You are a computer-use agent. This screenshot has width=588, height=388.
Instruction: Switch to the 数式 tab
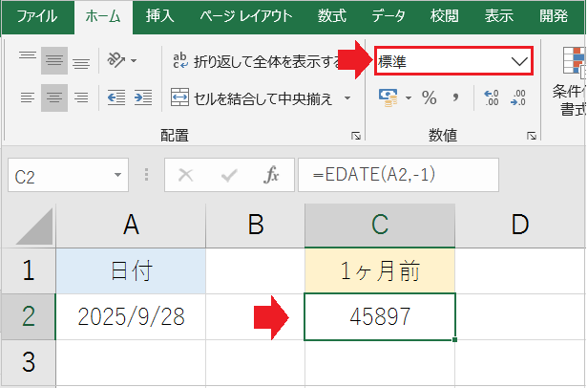click(x=332, y=16)
